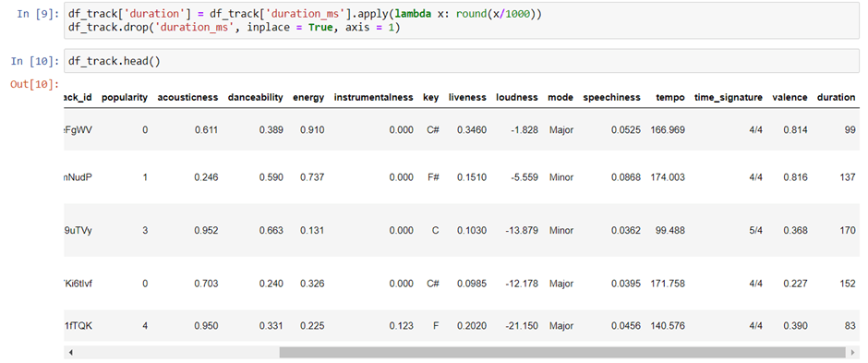Click the acousticness column header

[187, 97]
